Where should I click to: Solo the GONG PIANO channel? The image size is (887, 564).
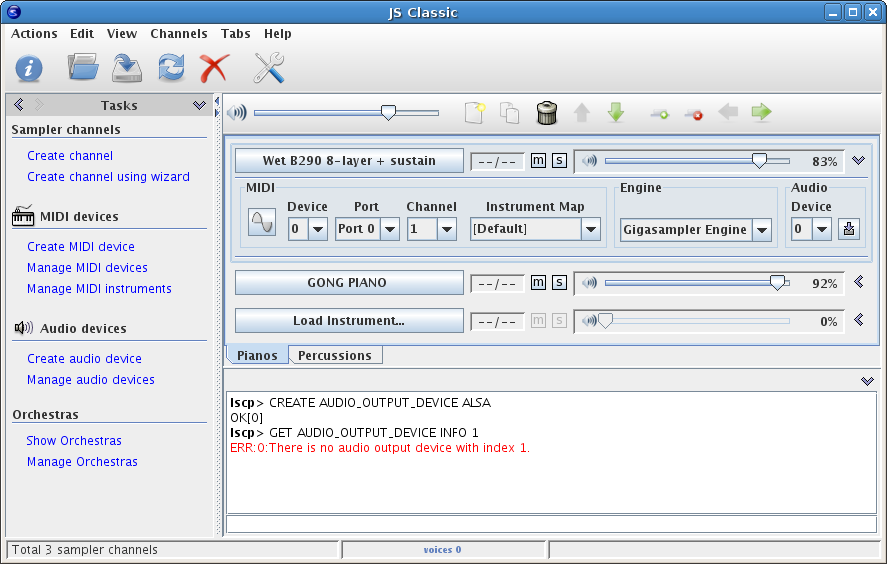(559, 283)
